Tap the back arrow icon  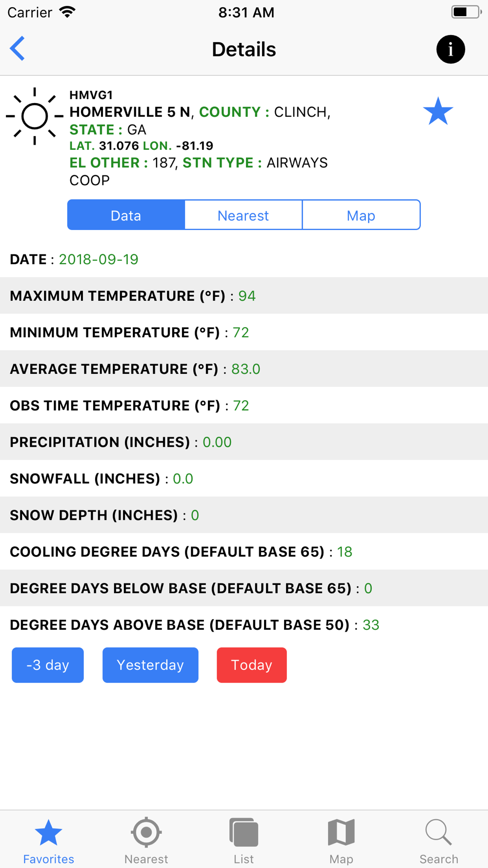coord(17,49)
